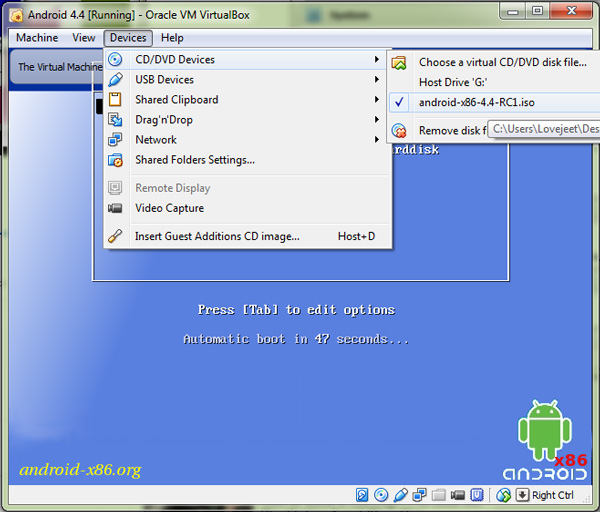Click the Virtual Machine notification bar
600x512 pixels.
coord(57,67)
